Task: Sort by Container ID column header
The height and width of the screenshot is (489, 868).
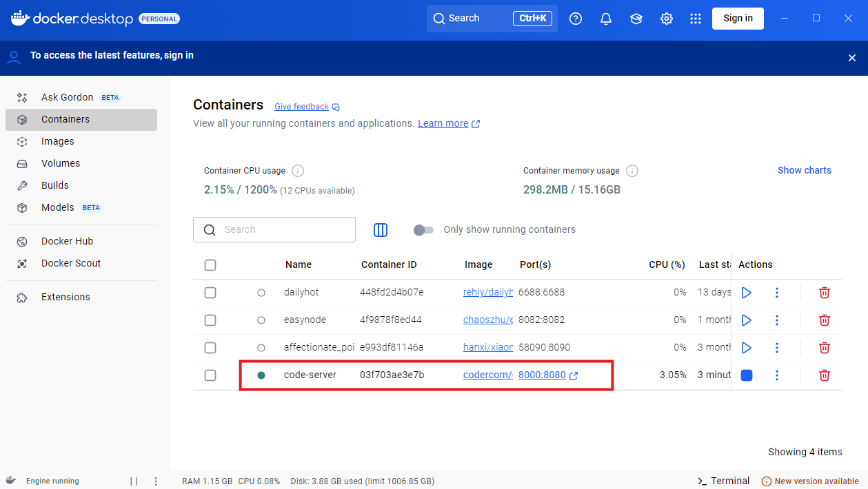Action: (x=389, y=265)
